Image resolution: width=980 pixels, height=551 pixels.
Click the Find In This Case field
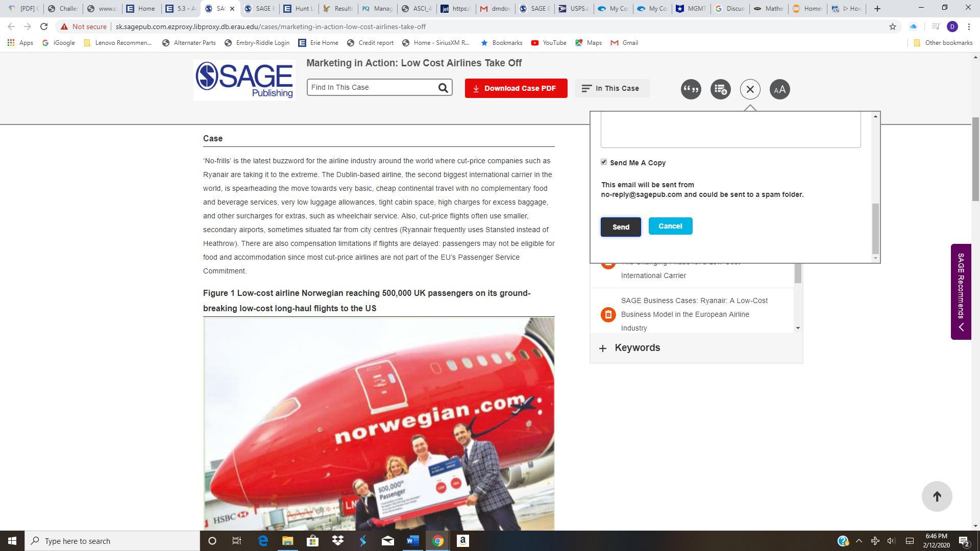pos(372,87)
